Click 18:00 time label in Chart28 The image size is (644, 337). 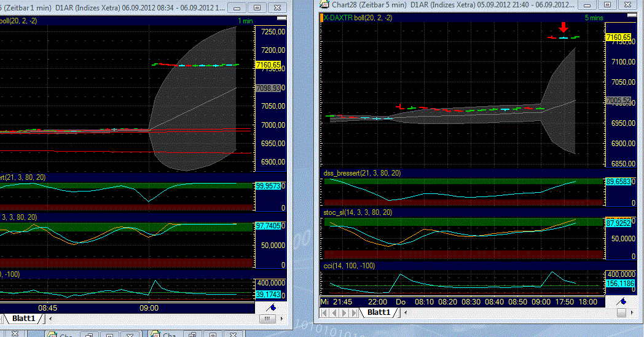click(x=587, y=301)
